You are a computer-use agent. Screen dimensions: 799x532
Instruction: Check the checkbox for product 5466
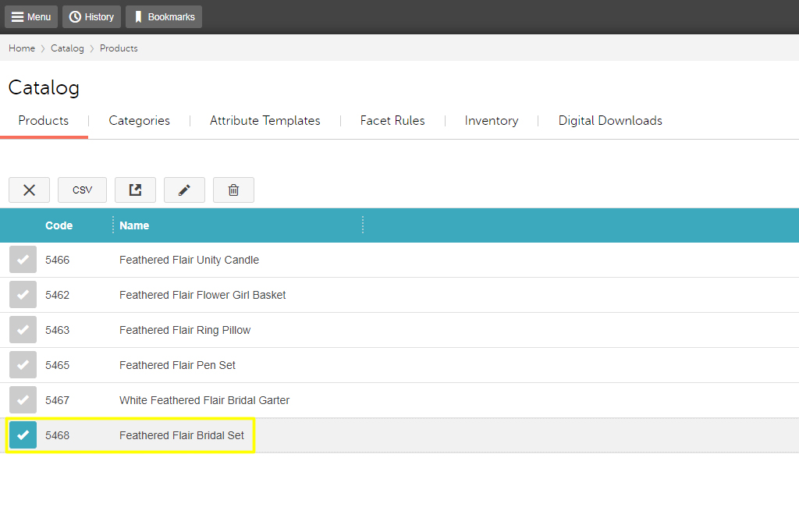click(23, 259)
